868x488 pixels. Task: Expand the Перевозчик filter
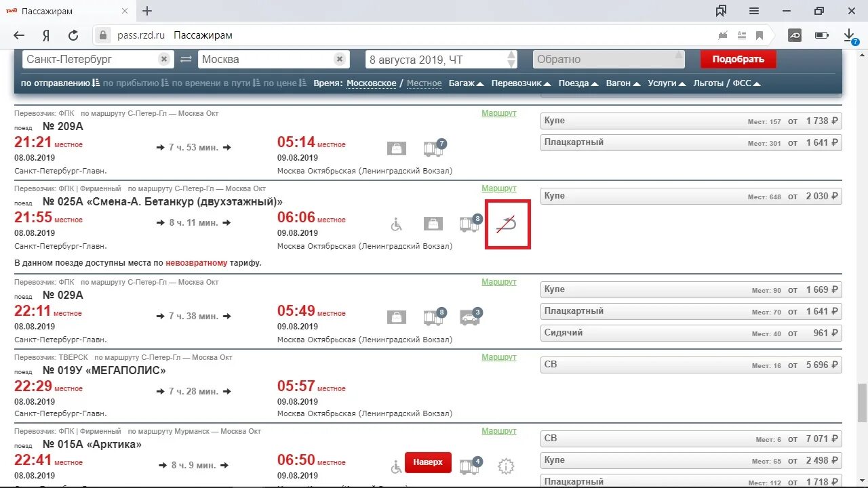521,83
